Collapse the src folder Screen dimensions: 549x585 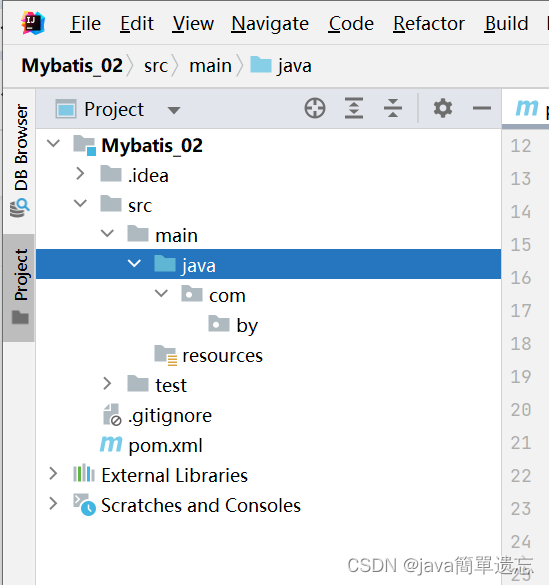80,203
